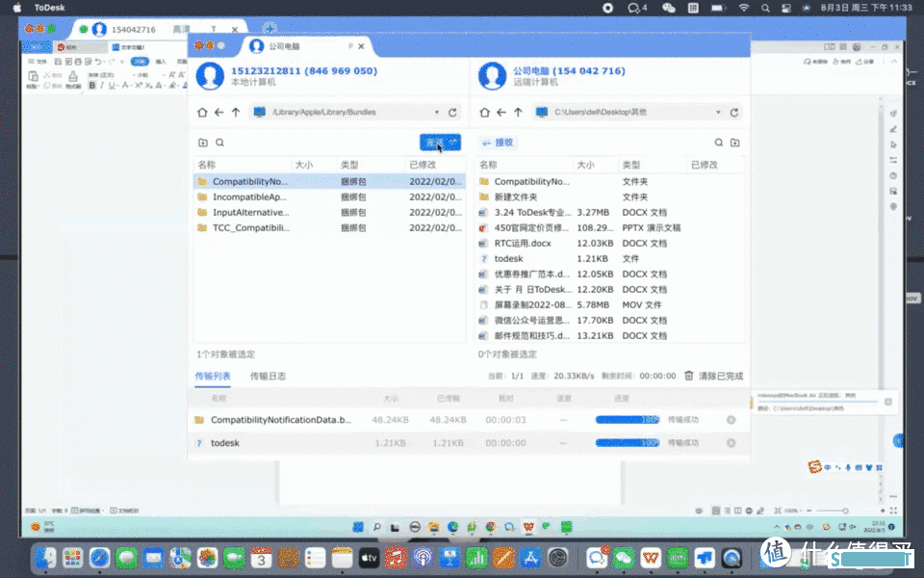Click 清除已完成 to clear completed transfers

click(721, 376)
